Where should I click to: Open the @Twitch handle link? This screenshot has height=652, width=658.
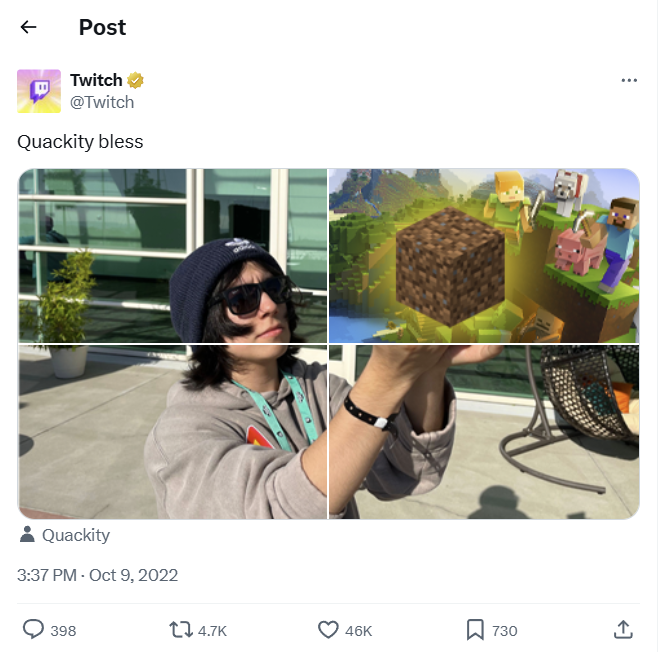tap(102, 102)
